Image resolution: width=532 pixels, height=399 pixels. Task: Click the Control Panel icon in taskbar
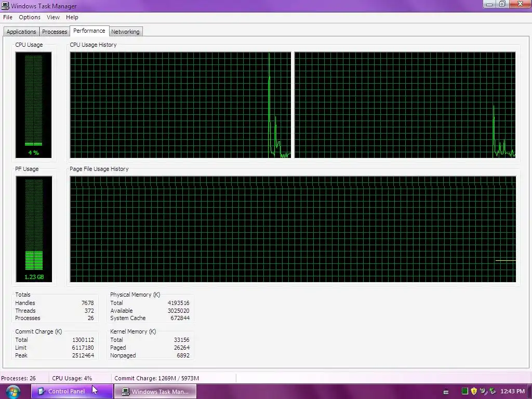tap(42, 391)
